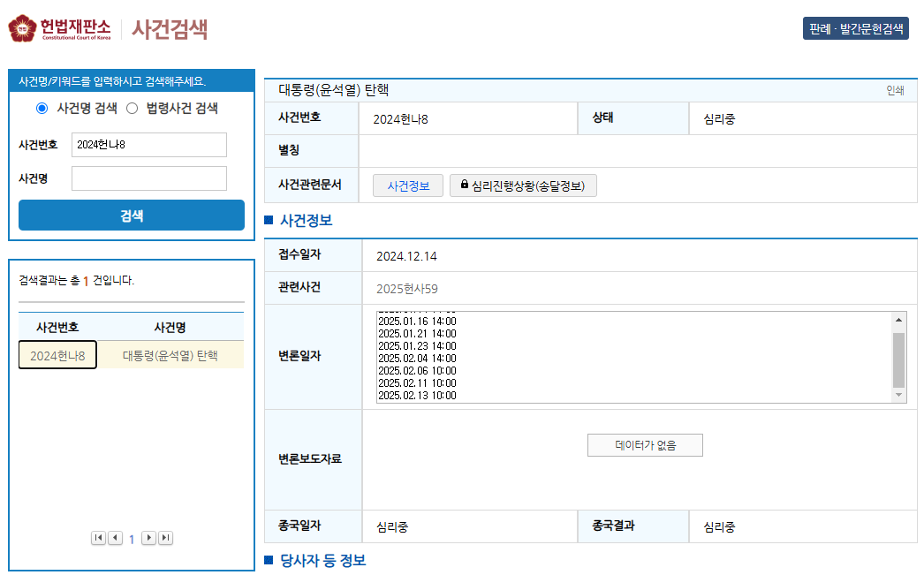Click the scroll-down arrow in 변론일자 list
Screen dimensions: 924x575
pos(898,396)
